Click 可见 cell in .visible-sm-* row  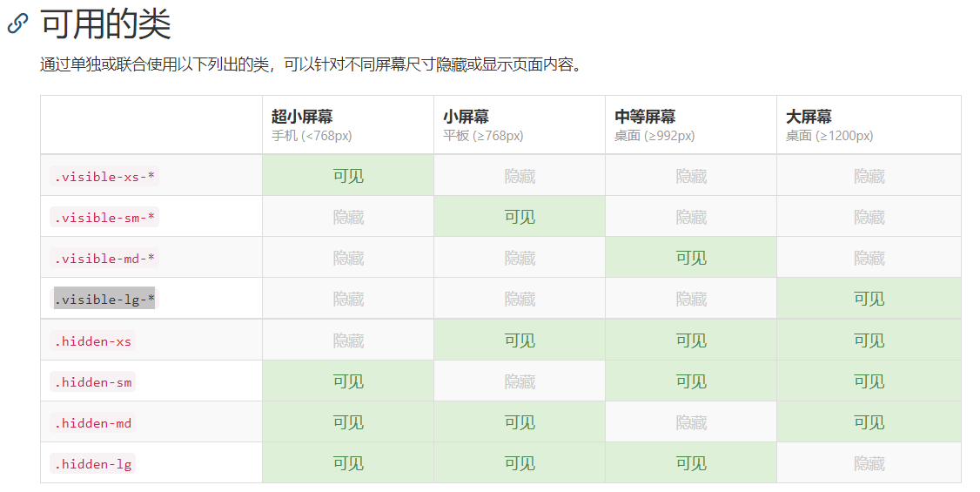pos(520,217)
